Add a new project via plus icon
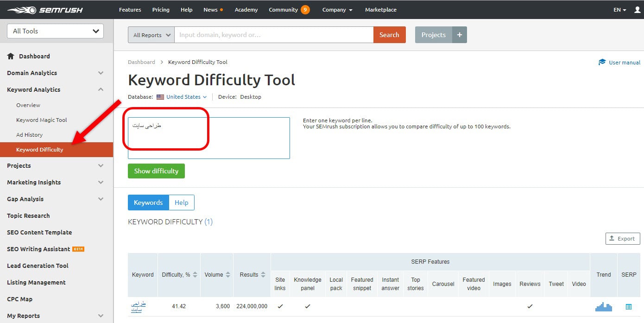 pyautogui.click(x=459, y=34)
